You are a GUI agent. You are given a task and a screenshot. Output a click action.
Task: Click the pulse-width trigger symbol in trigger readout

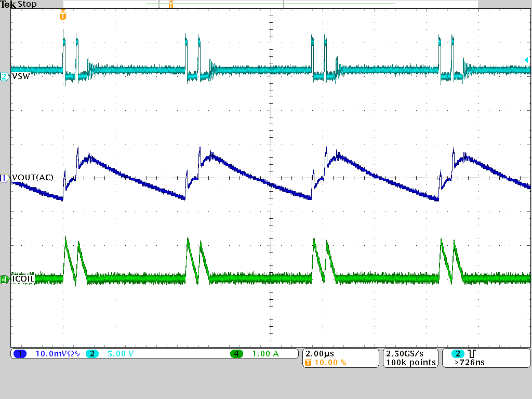coord(471,354)
